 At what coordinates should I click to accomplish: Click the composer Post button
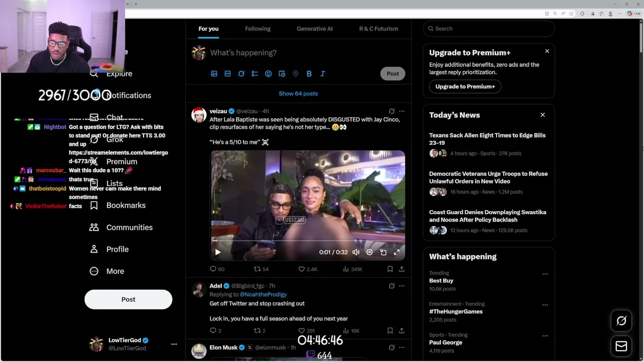(x=392, y=73)
